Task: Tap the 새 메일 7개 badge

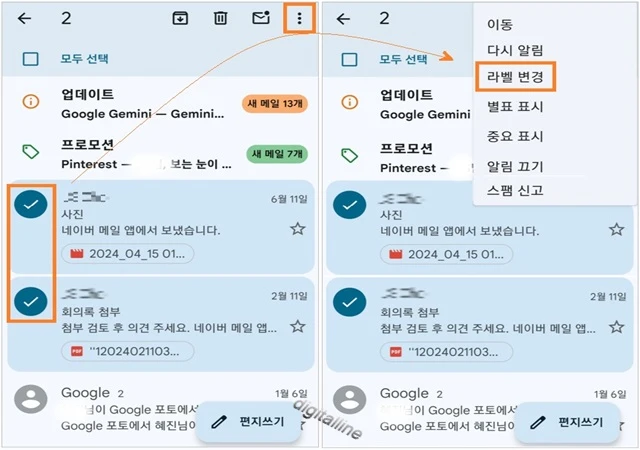Action: click(x=277, y=154)
